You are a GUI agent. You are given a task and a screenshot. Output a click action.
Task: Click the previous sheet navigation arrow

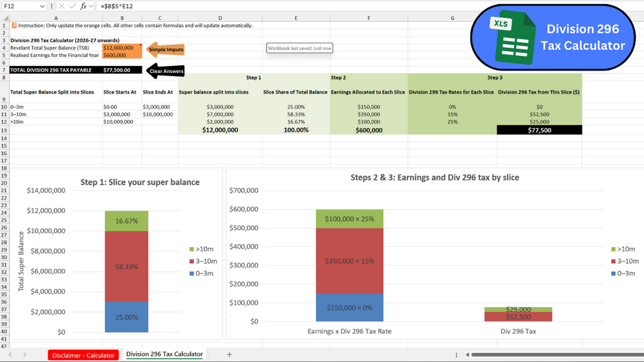point(10,354)
